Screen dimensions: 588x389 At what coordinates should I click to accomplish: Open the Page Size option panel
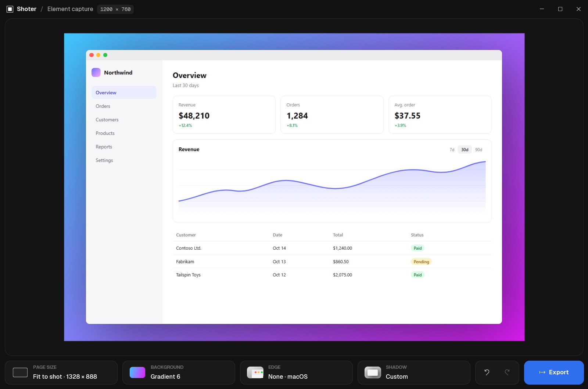[61, 372]
